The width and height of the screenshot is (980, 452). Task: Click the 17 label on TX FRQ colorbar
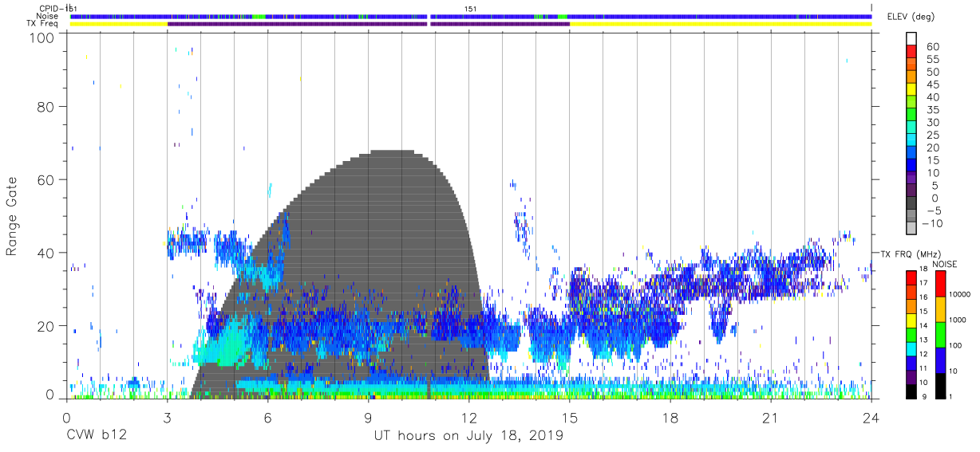923,283
